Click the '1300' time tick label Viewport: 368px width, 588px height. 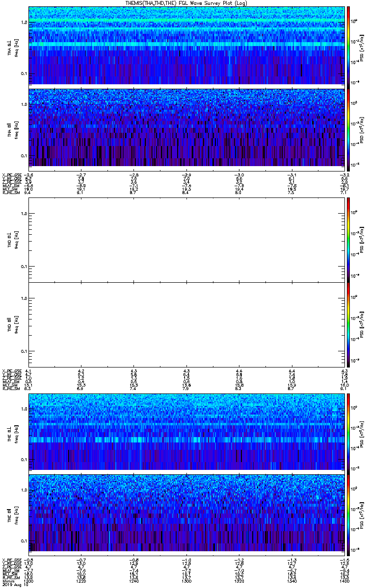(186, 580)
